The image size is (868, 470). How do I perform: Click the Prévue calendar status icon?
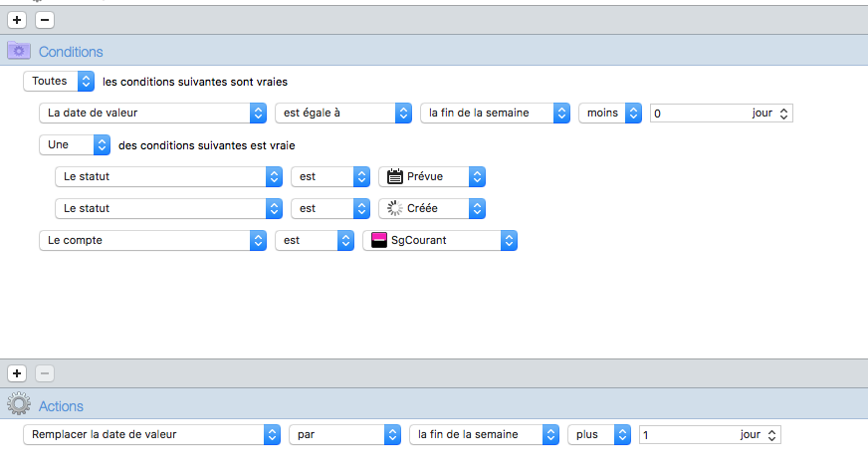(395, 176)
